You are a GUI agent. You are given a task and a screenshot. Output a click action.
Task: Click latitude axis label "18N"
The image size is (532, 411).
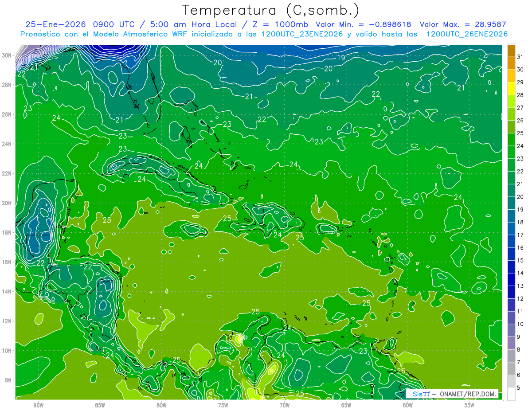tap(7, 232)
